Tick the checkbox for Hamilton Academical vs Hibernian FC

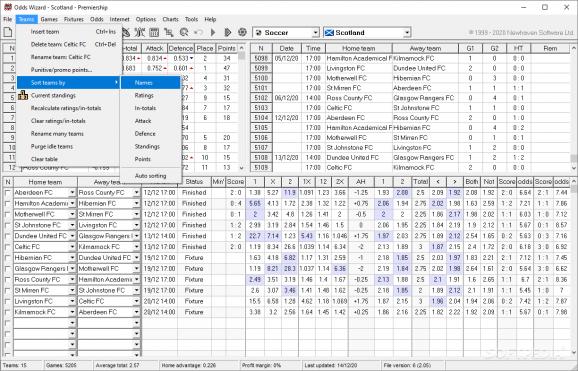(7, 204)
